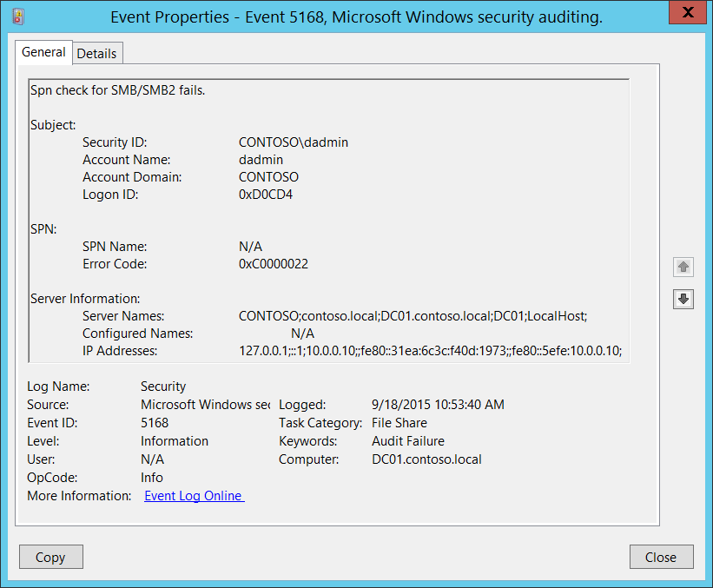Image resolution: width=713 pixels, height=588 pixels.
Task: Click the Logon ID value 0xD0CD4
Action: pyautogui.click(x=266, y=195)
